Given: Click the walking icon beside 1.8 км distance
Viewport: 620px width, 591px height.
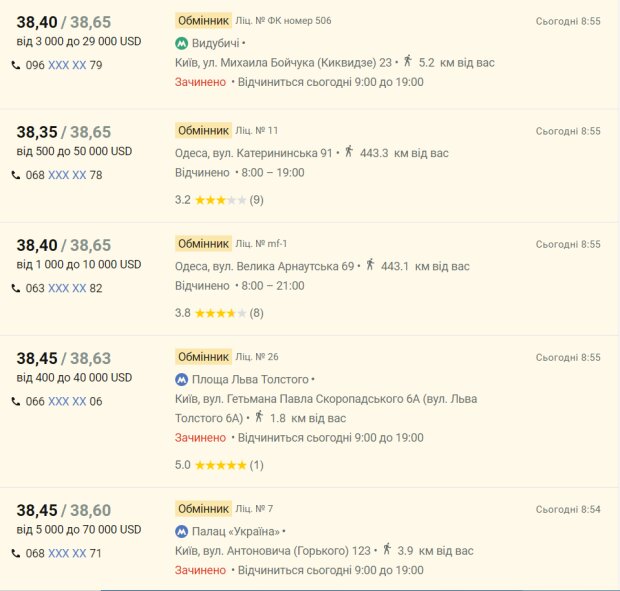Looking at the screenshot, I should (259, 417).
